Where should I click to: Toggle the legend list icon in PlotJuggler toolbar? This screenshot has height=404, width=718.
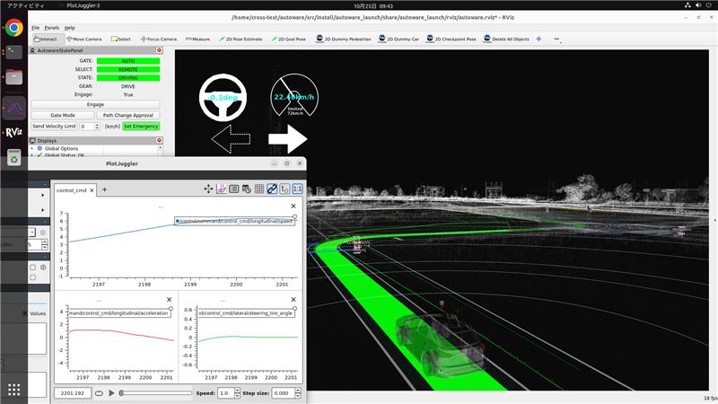(234, 189)
